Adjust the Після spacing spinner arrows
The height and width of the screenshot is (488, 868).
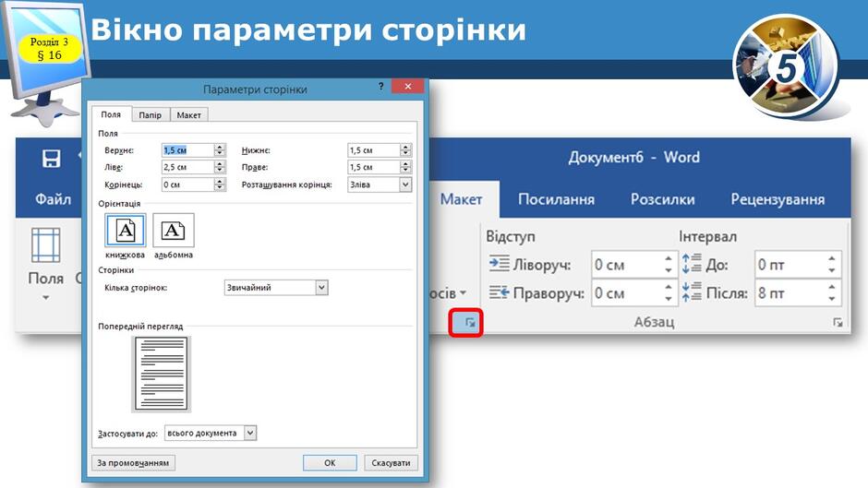[x=831, y=292]
